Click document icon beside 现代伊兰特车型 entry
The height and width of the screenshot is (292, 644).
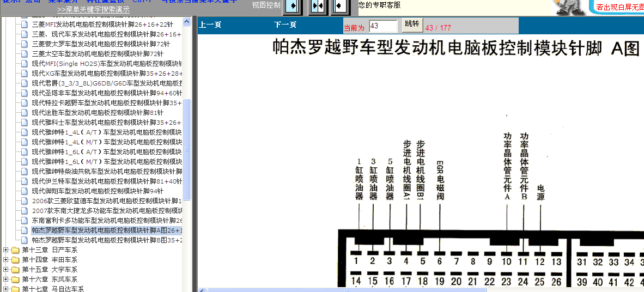coord(25,181)
